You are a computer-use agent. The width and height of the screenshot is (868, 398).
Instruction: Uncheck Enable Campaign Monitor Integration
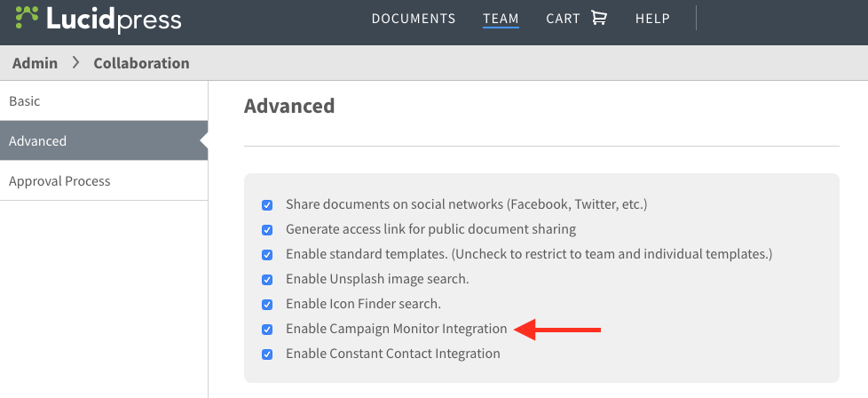267,330
